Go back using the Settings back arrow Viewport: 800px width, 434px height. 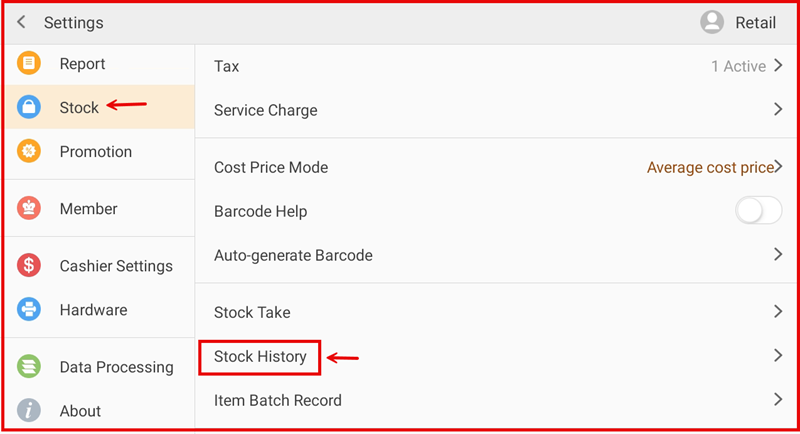click(22, 22)
